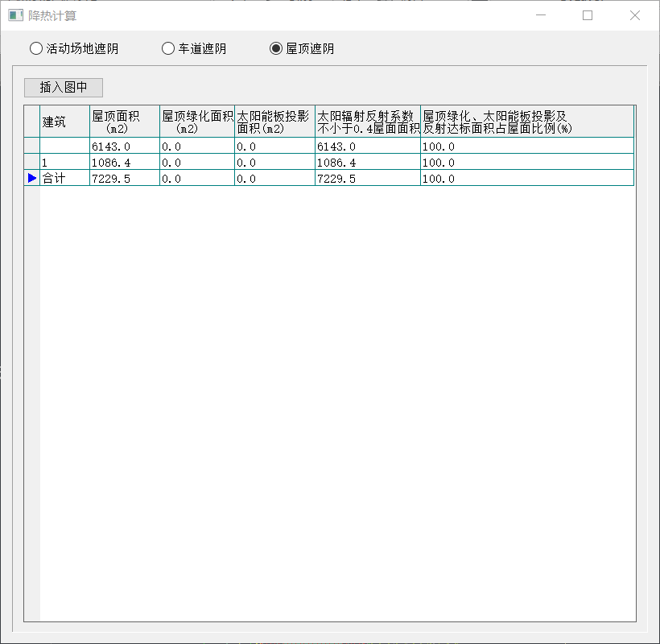This screenshot has width=660, height=644.
Task: Choose the 屋顶遮阴 radio button
Action: point(276,48)
